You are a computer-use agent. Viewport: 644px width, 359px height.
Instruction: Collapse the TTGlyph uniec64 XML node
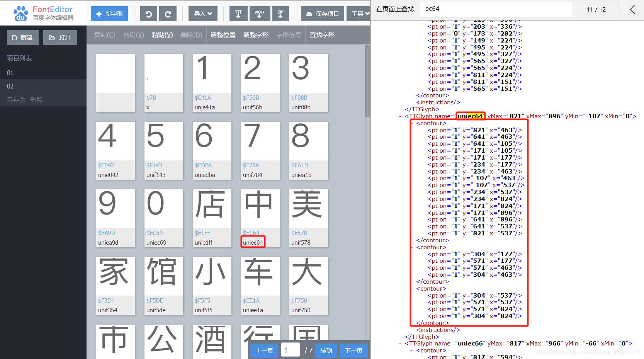point(400,116)
